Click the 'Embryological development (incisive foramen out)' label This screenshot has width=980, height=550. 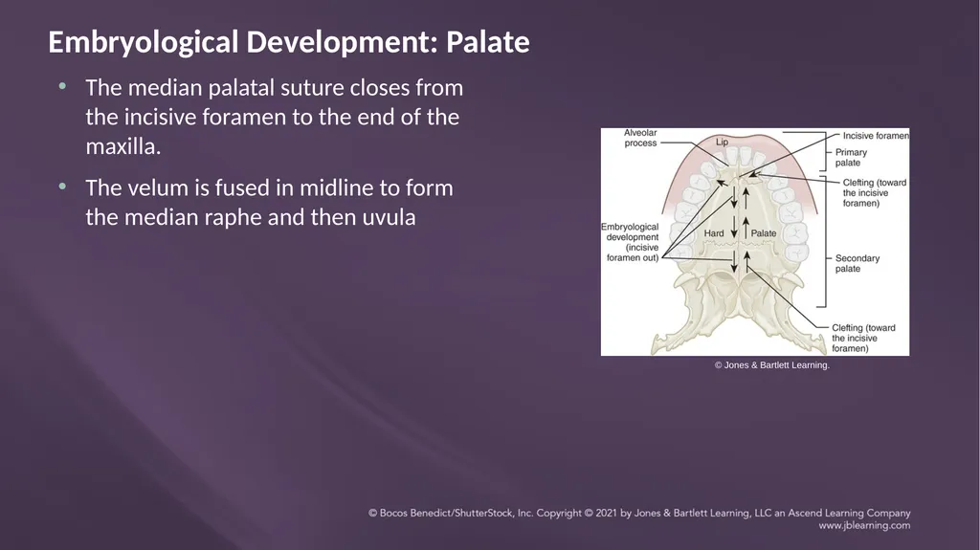point(630,242)
